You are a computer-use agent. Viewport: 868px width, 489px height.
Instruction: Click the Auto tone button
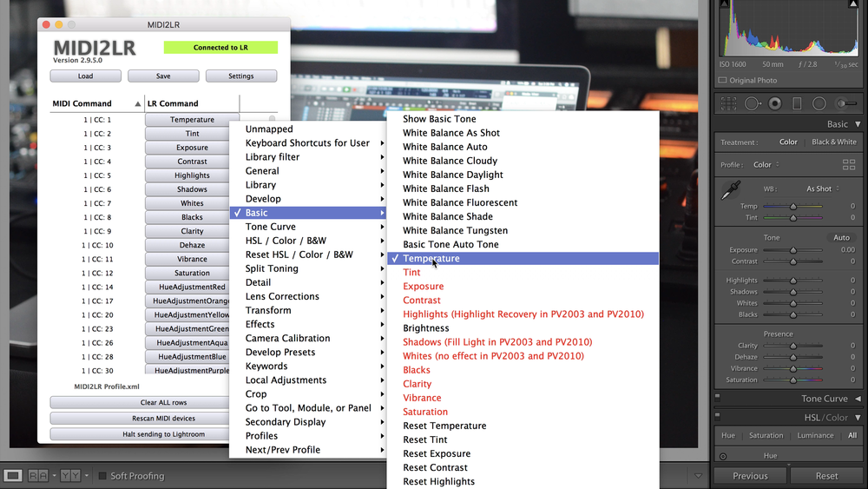(841, 238)
